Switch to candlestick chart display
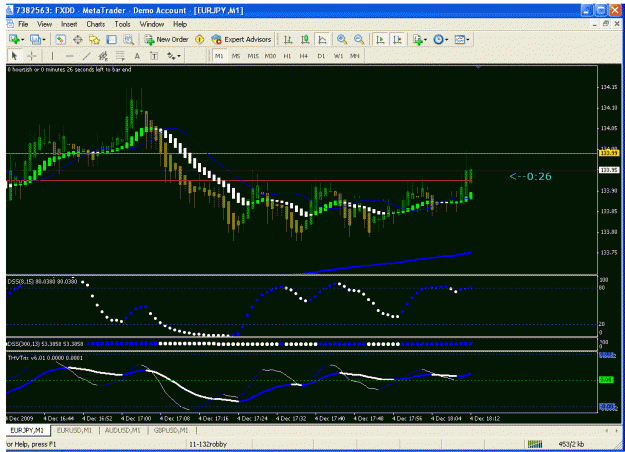 coord(305,39)
